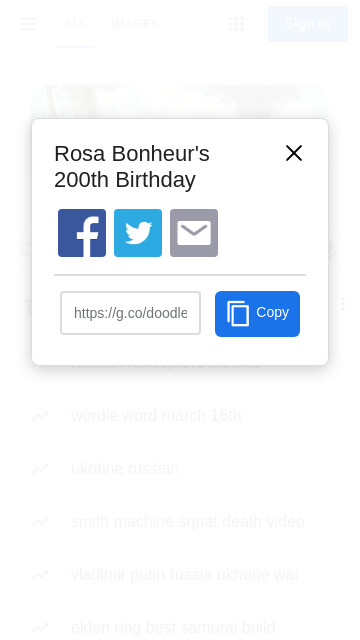Select the g.co/doodle URL field

(131, 313)
